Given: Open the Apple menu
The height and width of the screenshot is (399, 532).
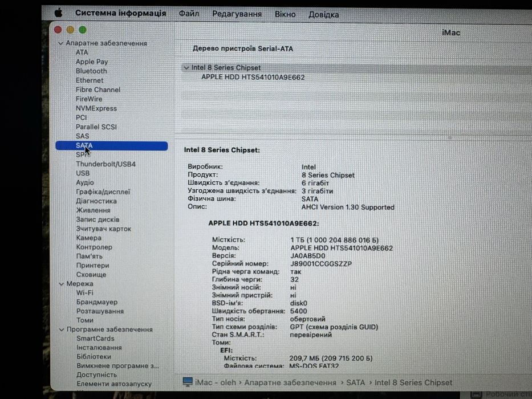Looking at the screenshot, I should [x=58, y=13].
